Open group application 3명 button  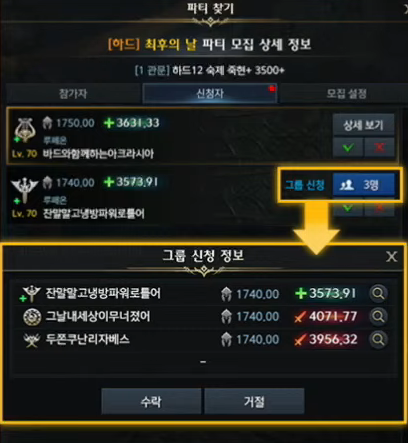(x=364, y=184)
